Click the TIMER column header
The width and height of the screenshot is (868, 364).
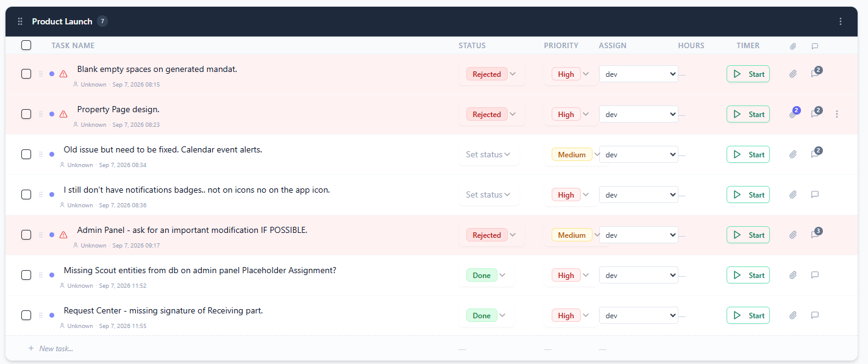(748, 46)
